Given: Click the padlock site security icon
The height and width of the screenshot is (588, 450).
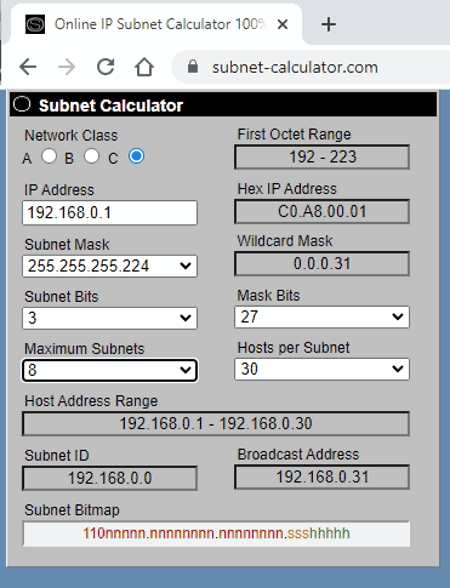Looking at the screenshot, I should [193, 67].
